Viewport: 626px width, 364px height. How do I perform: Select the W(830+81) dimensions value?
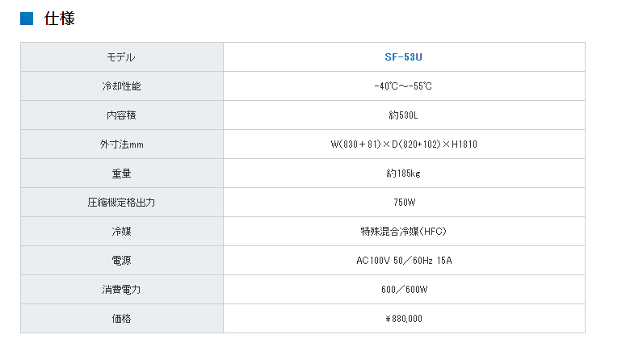click(404, 144)
